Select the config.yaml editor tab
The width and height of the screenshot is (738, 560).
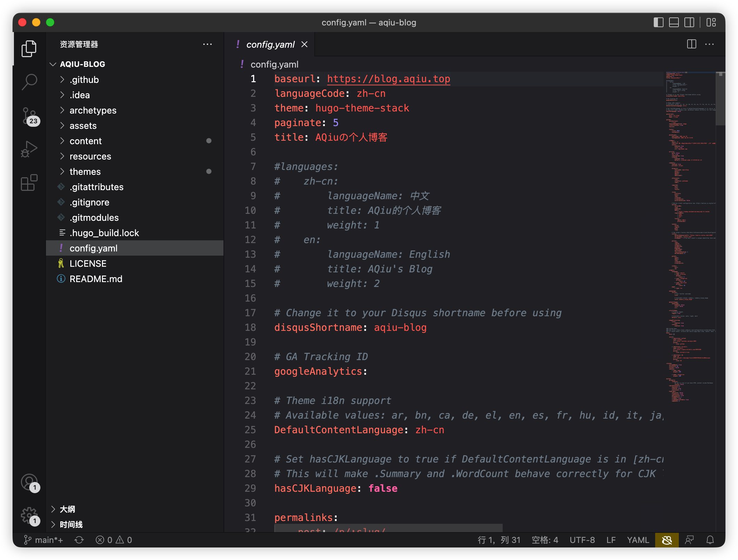(x=270, y=44)
